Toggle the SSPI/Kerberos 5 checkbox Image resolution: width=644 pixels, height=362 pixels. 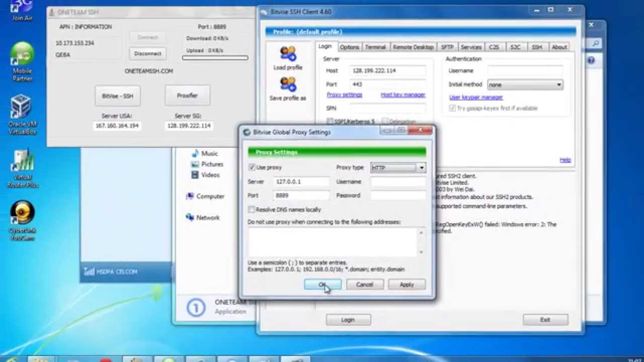(330, 121)
